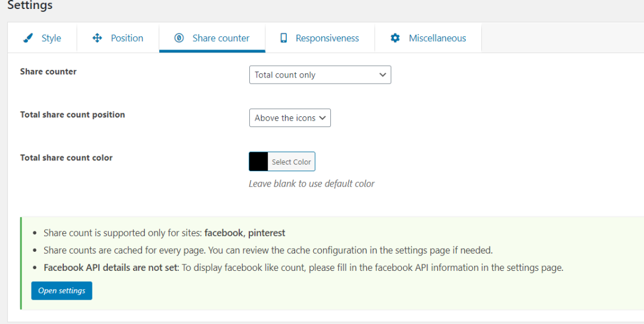
Task: Switch to the Style tab label
Action: click(51, 38)
